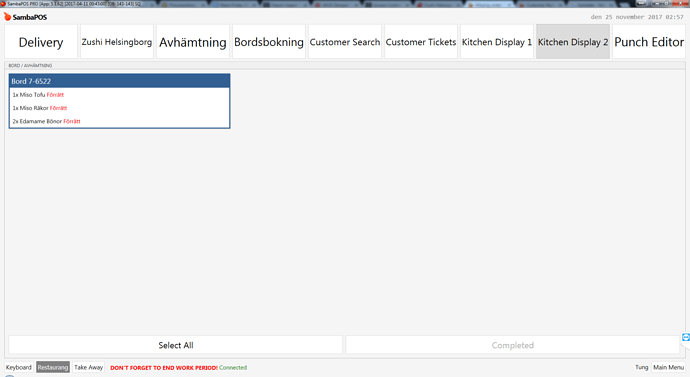Select the 2x Edamame Bönor order line

(x=119, y=121)
